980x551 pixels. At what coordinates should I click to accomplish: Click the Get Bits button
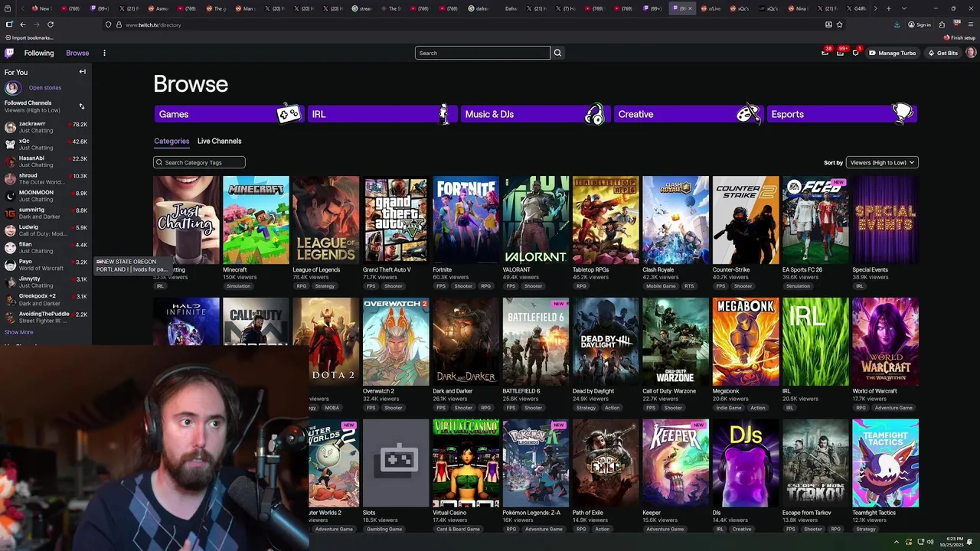942,53
